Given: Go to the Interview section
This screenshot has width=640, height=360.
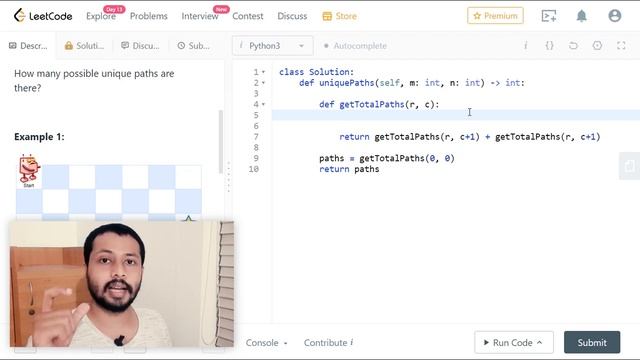Looking at the screenshot, I should point(200,16).
